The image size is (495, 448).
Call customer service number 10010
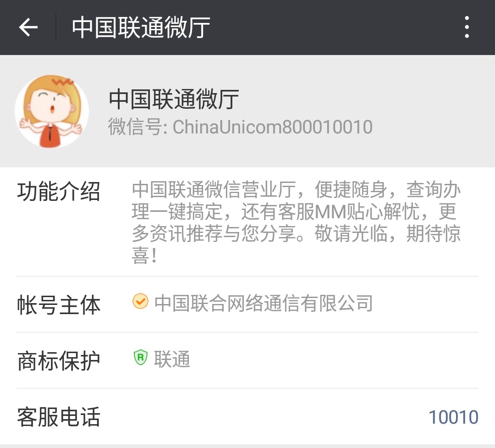click(x=453, y=417)
